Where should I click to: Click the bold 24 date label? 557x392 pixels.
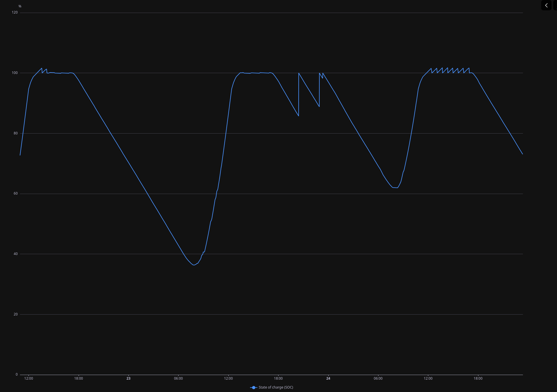(328, 378)
